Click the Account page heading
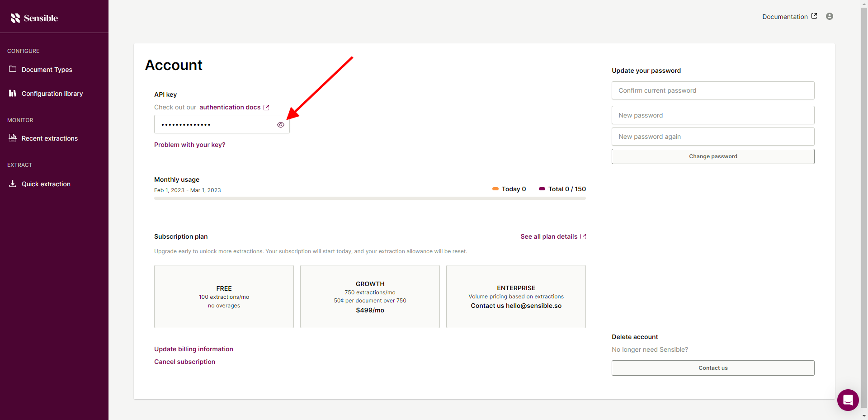 (174, 65)
